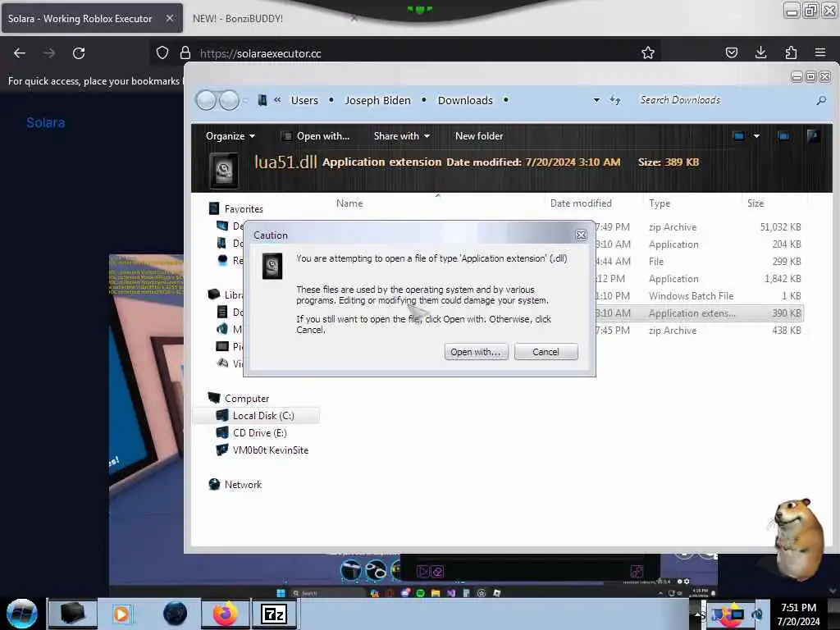Select Downloads in the breadcrumb path
Viewport: 840px width, 630px height.
click(x=465, y=100)
